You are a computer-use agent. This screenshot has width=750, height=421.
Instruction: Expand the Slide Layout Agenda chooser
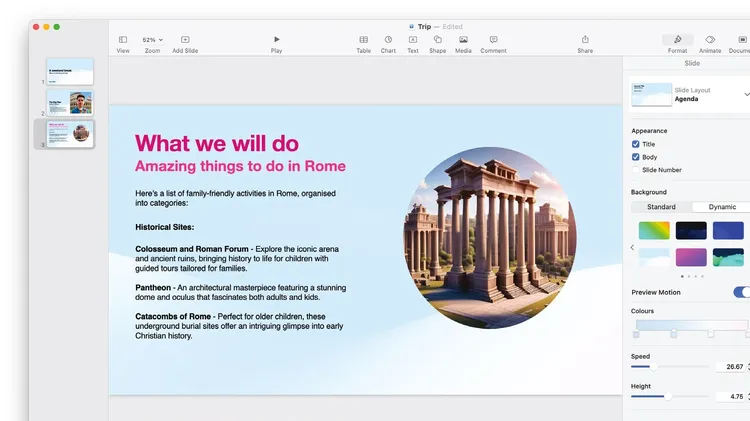[x=745, y=94]
